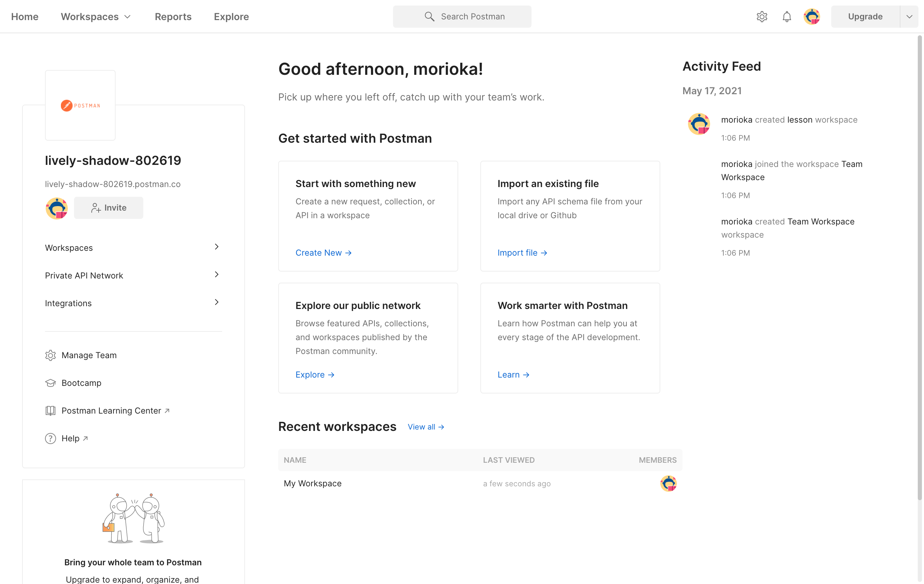924x584 pixels.
Task: Click the Help question mark icon
Action: click(x=50, y=438)
